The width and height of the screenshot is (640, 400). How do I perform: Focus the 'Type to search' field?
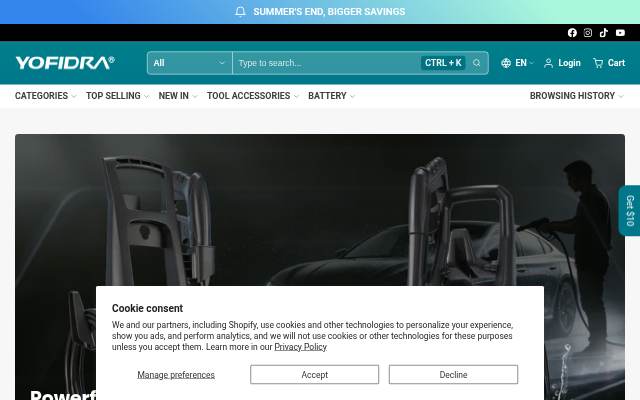(327, 63)
